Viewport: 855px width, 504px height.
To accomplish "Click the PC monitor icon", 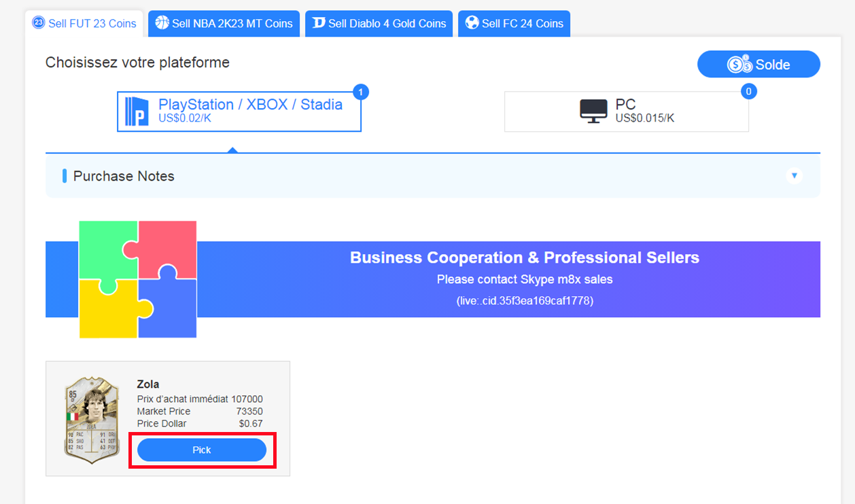I will point(593,111).
